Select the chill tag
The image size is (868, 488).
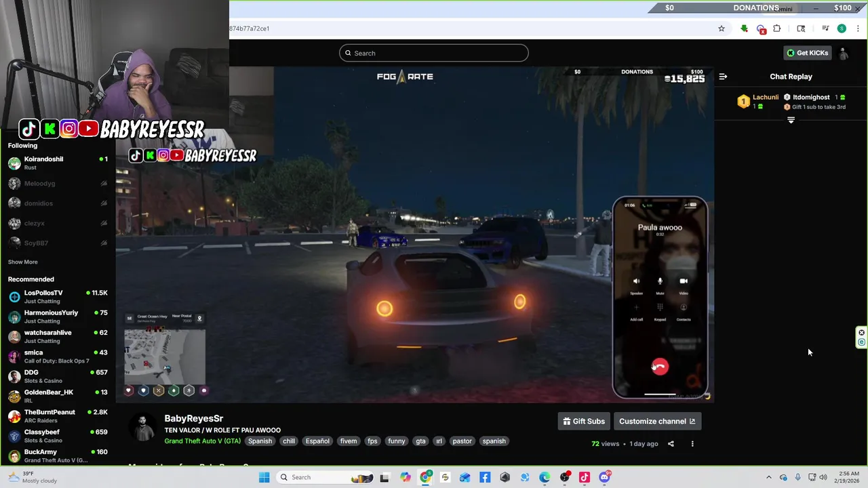(x=289, y=441)
